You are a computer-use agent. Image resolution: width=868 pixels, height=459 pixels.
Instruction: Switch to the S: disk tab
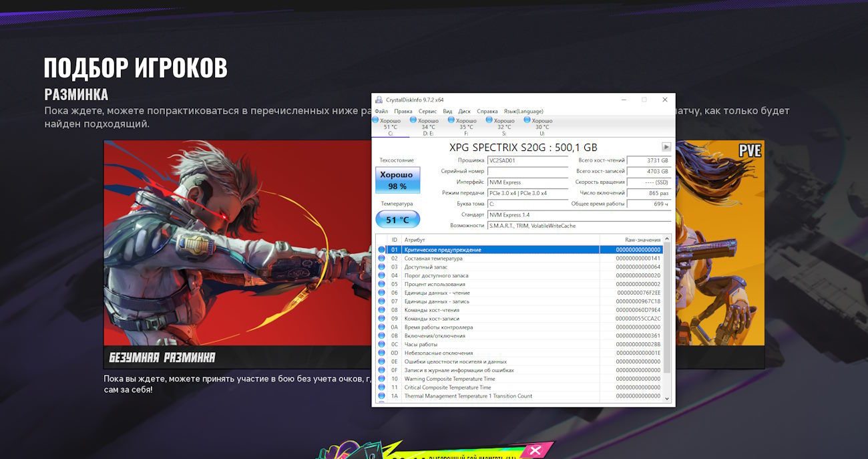point(504,126)
